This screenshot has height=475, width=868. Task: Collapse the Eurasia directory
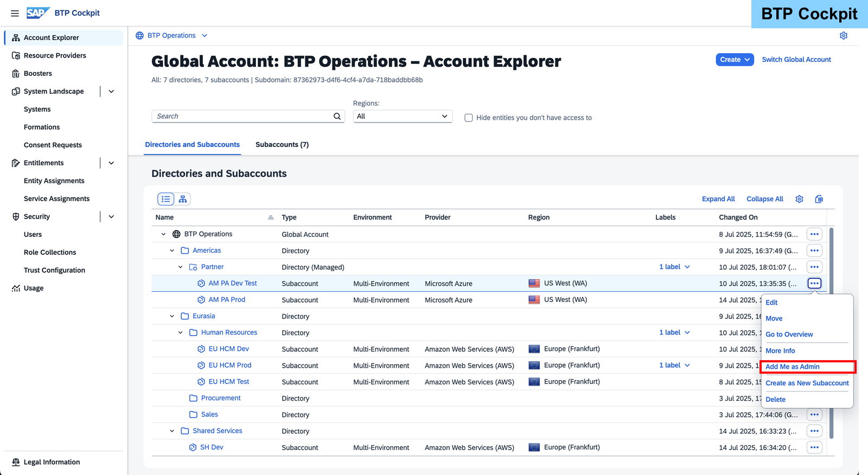(x=172, y=316)
